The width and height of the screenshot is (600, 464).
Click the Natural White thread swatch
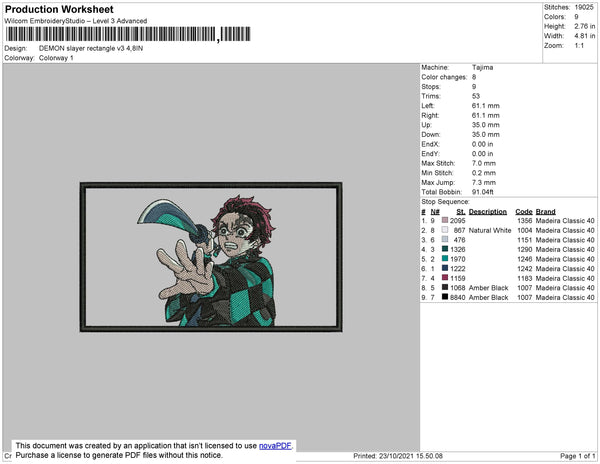(x=445, y=230)
